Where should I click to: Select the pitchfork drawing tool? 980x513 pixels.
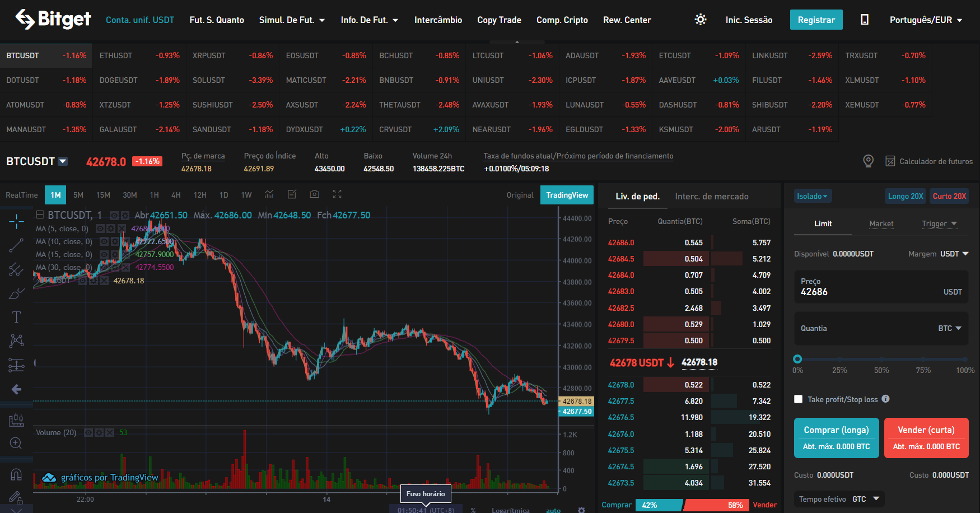(x=16, y=269)
